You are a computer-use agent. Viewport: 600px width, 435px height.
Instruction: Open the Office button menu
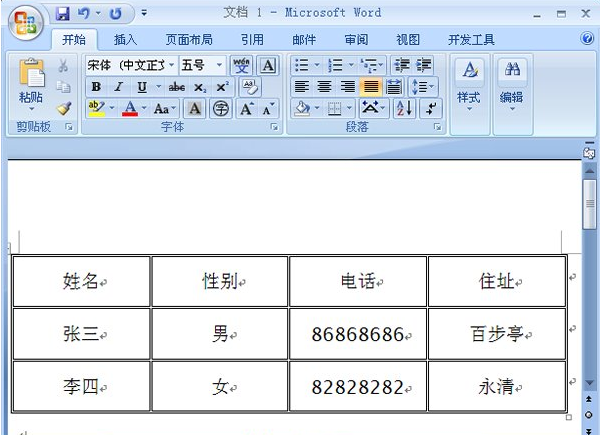(x=26, y=23)
